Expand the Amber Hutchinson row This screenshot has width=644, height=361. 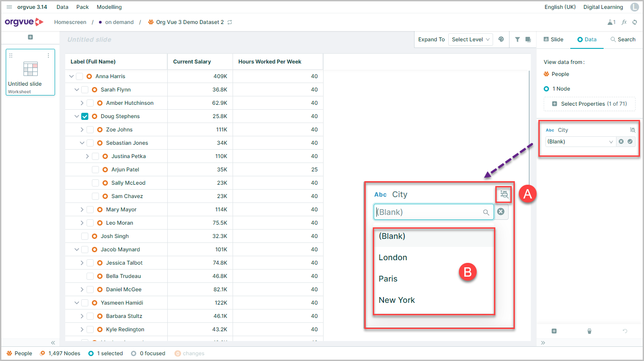82,103
